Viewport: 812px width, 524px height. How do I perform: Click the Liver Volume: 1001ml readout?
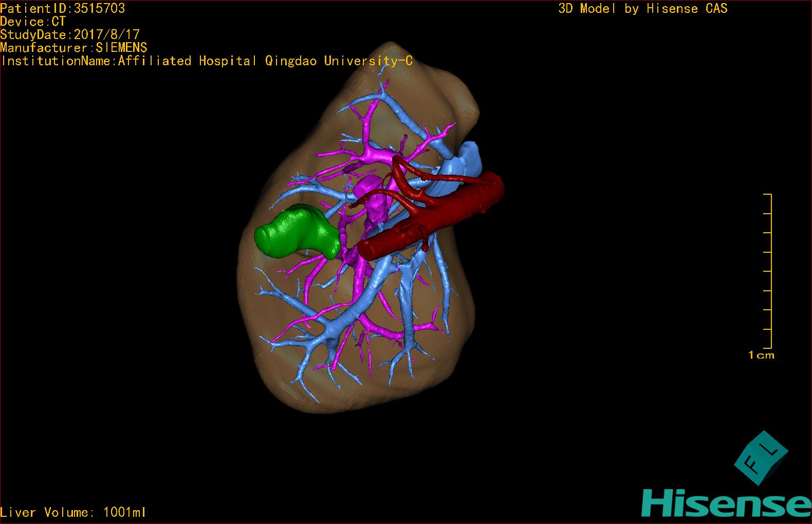coord(73,512)
